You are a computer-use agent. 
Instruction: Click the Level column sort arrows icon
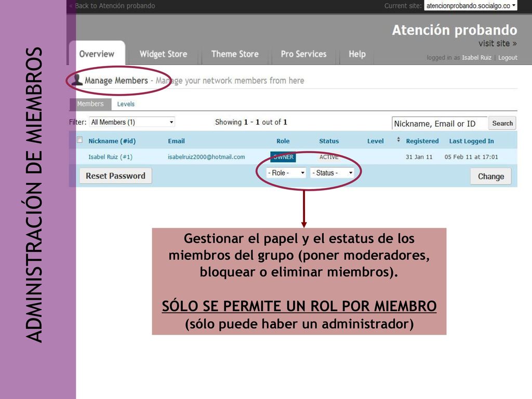398,139
